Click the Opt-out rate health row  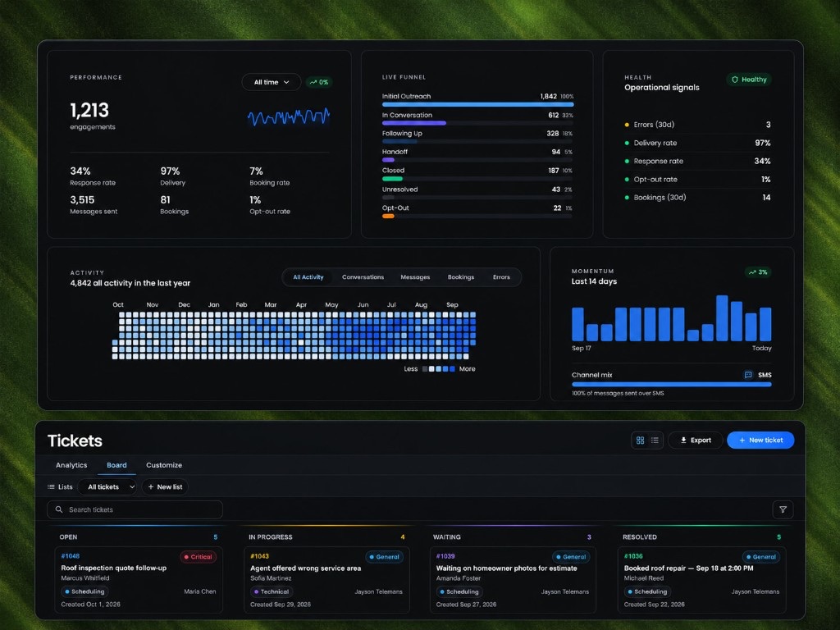click(x=697, y=180)
